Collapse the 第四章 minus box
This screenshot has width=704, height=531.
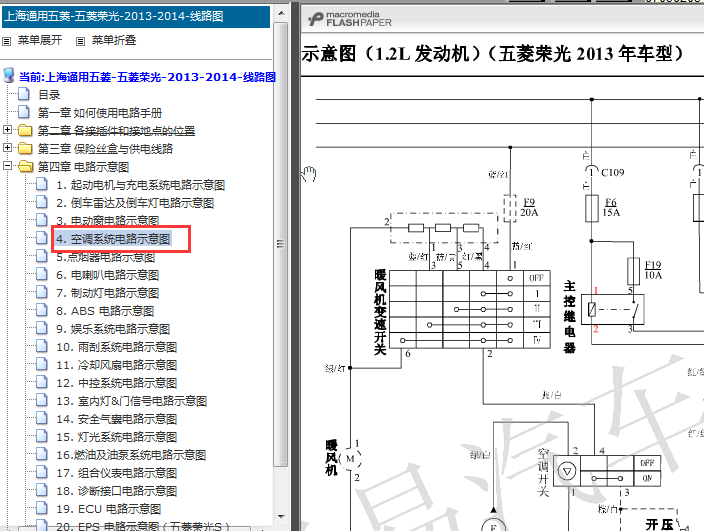tap(7, 166)
